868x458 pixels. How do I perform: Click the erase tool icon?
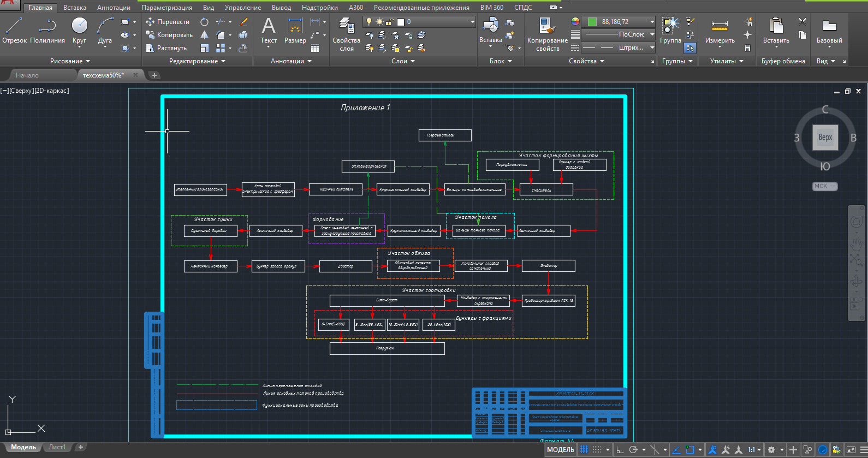(x=243, y=22)
